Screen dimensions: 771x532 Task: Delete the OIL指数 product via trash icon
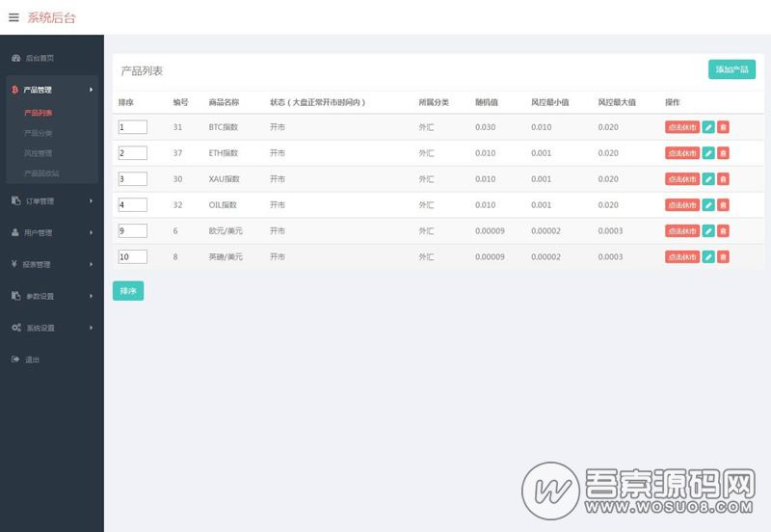(723, 205)
